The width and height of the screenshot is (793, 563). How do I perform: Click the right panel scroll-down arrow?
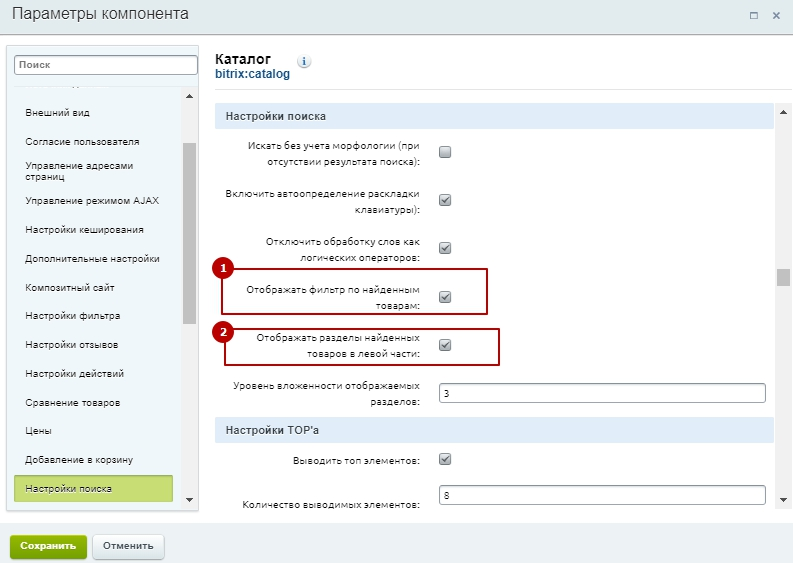point(783,500)
